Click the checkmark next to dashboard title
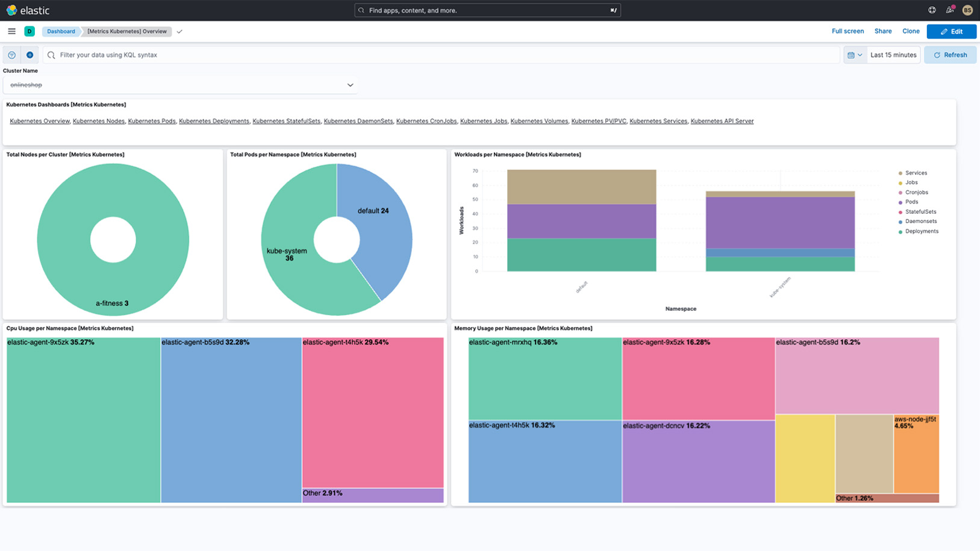The image size is (980, 551). click(179, 31)
